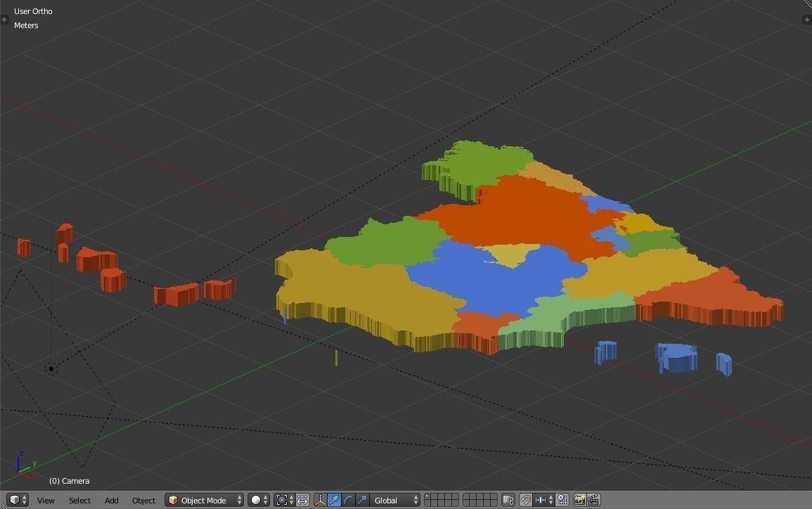Viewport: 812px width, 509px height.
Task: Open the Object menu
Action: 143,500
